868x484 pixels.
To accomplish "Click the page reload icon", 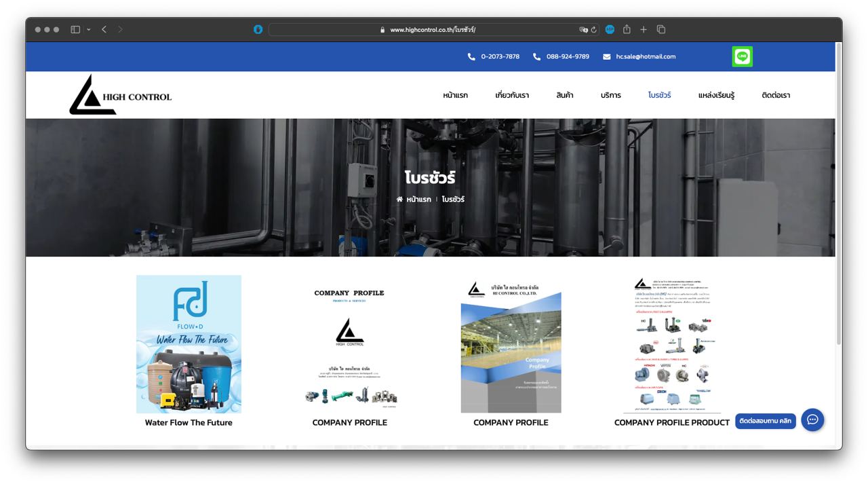I will (594, 30).
